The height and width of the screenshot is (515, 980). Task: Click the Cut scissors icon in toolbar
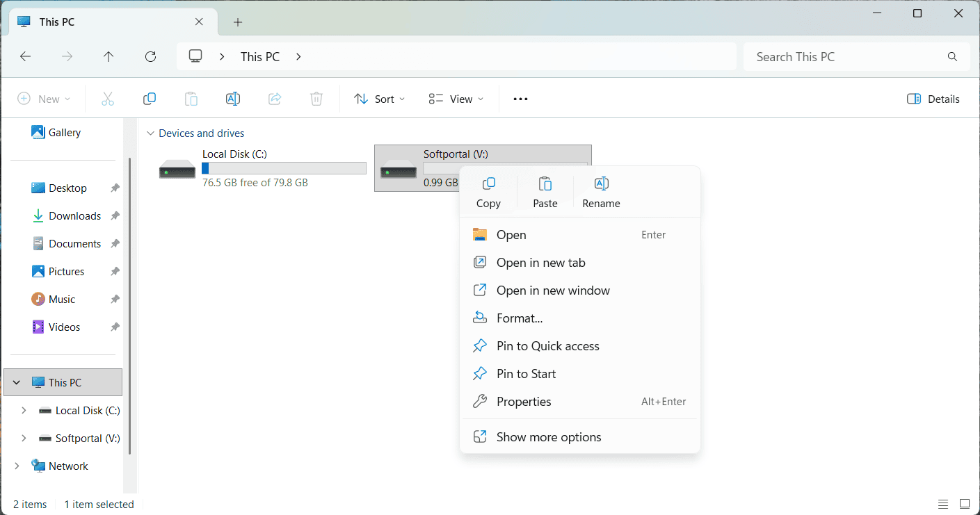point(108,99)
